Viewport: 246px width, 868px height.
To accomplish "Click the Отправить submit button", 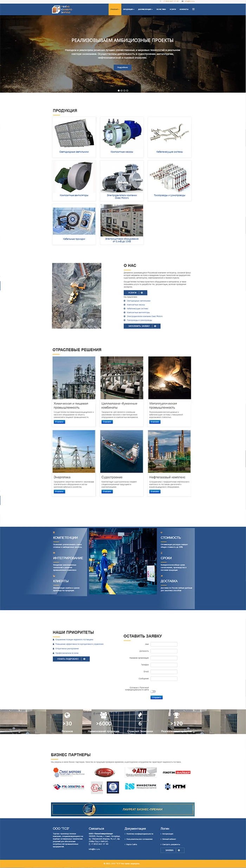I will (156, 697).
